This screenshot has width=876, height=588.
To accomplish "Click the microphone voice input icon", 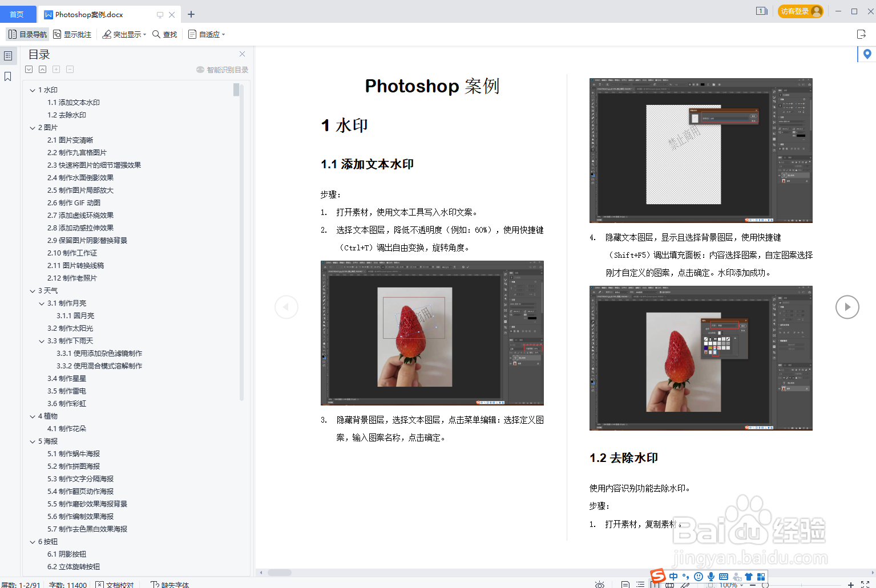I will click(x=711, y=577).
